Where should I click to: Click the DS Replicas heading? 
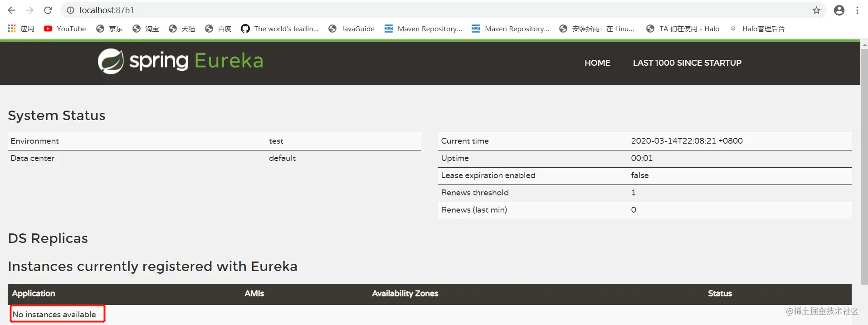tap(48, 238)
